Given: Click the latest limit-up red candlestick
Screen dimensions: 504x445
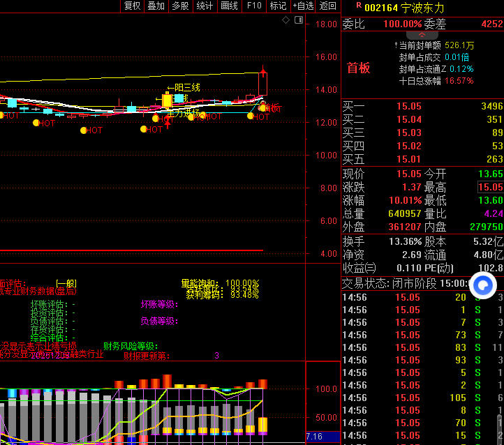Looking at the screenshot, I should click(262, 83).
